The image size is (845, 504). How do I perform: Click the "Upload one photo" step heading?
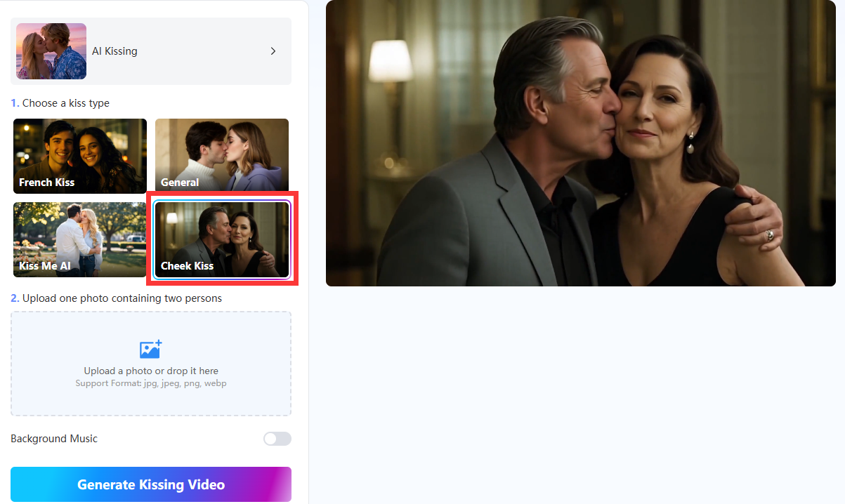click(x=122, y=298)
